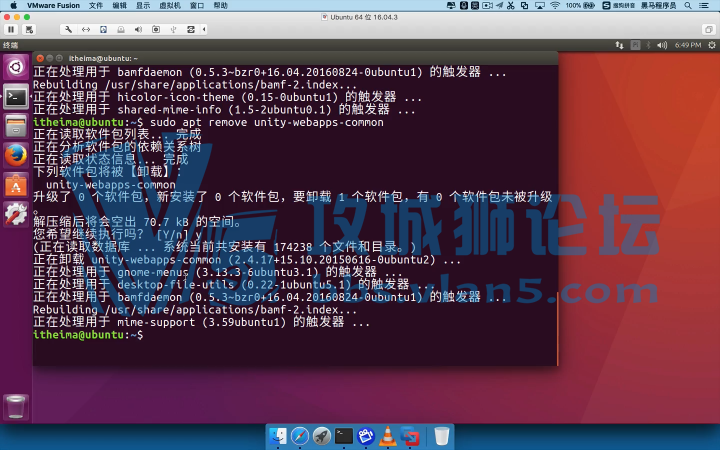Open the 显示 menu
The width and height of the screenshot is (720, 450).
(x=143, y=6)
